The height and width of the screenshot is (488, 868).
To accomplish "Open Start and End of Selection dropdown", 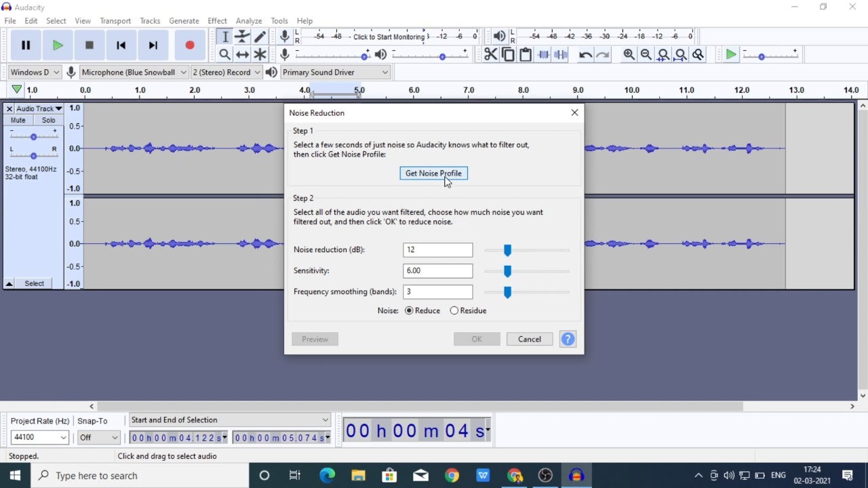I will point(229,420).
